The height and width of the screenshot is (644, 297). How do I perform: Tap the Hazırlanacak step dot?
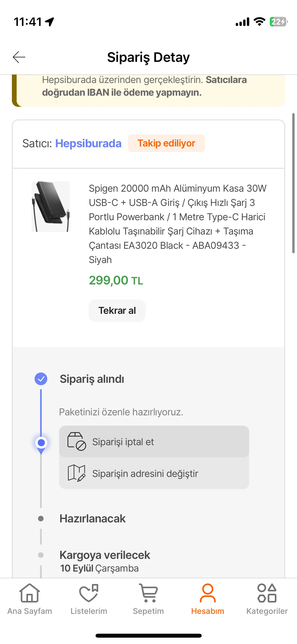tap(41, 519)
